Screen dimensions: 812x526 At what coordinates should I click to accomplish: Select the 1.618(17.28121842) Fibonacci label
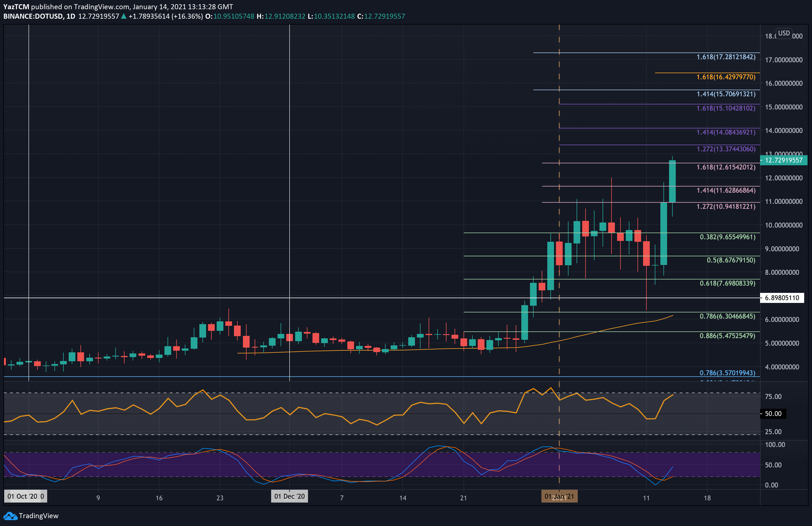(726, 57)
